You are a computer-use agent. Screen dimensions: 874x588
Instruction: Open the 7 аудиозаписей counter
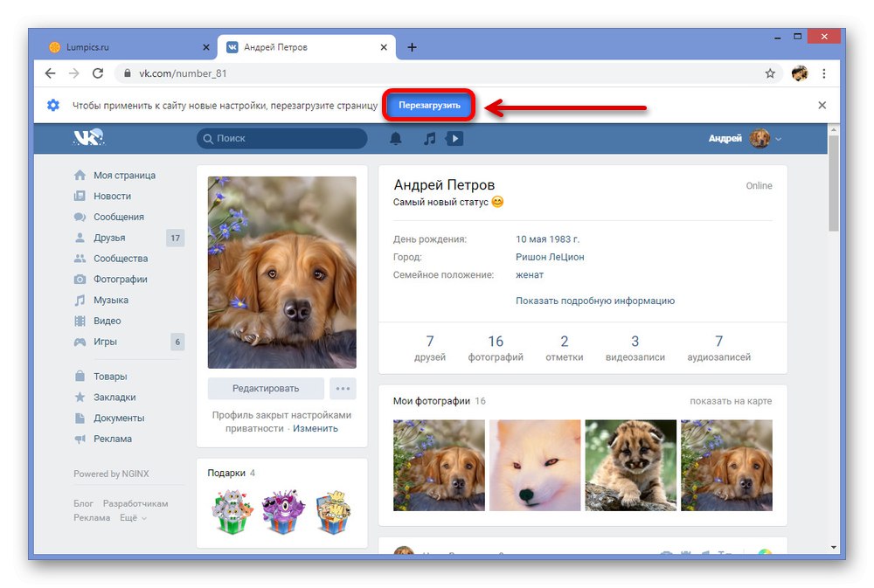pyautogui.click(x=718, y=348)
